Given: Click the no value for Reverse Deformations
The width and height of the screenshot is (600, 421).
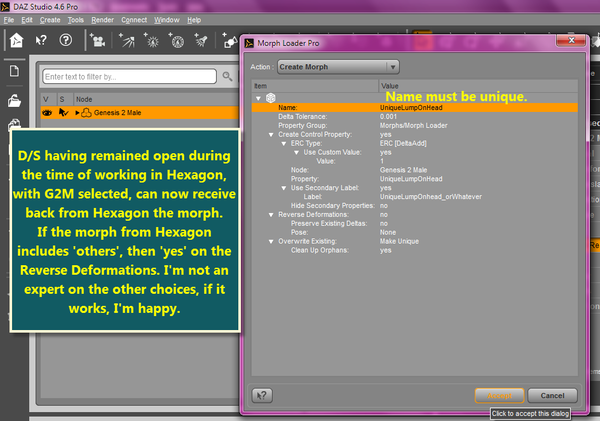Looking at the screenshot, I should pyautogui.click(x=384, y=215).
